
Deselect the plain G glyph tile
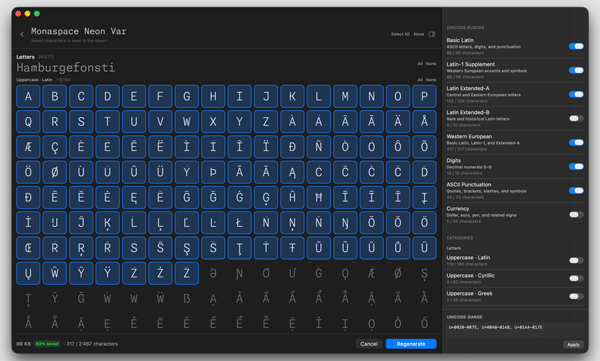click(x=187, y=96)
